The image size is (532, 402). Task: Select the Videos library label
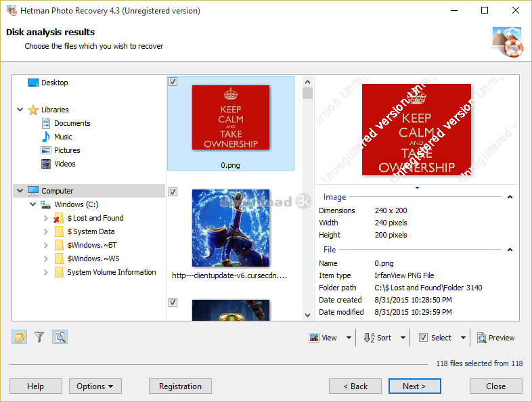click(65, 164)
